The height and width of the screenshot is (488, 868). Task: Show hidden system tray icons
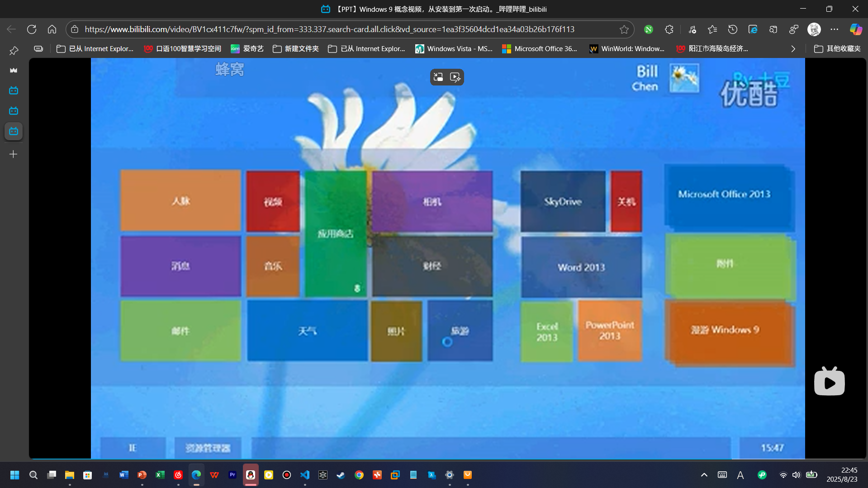[x=704, y=475]
